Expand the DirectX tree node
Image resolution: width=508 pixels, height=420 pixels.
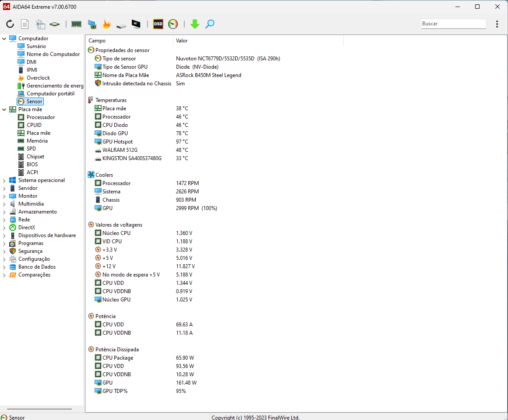(x=4, y=228)
